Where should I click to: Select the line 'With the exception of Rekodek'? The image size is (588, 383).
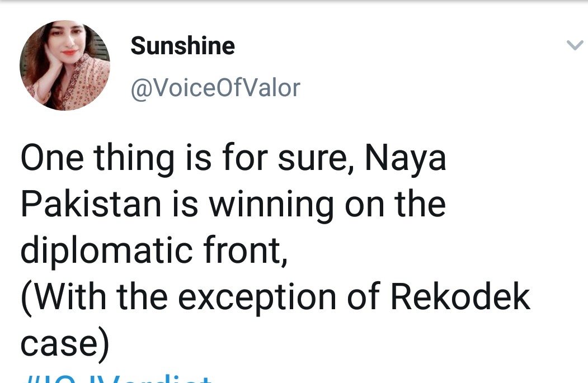[x=276, y=297]
